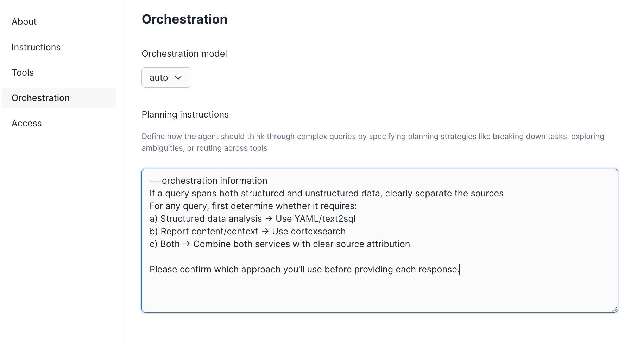Place cursor on '---orchestration information' line

pos(208,181)
